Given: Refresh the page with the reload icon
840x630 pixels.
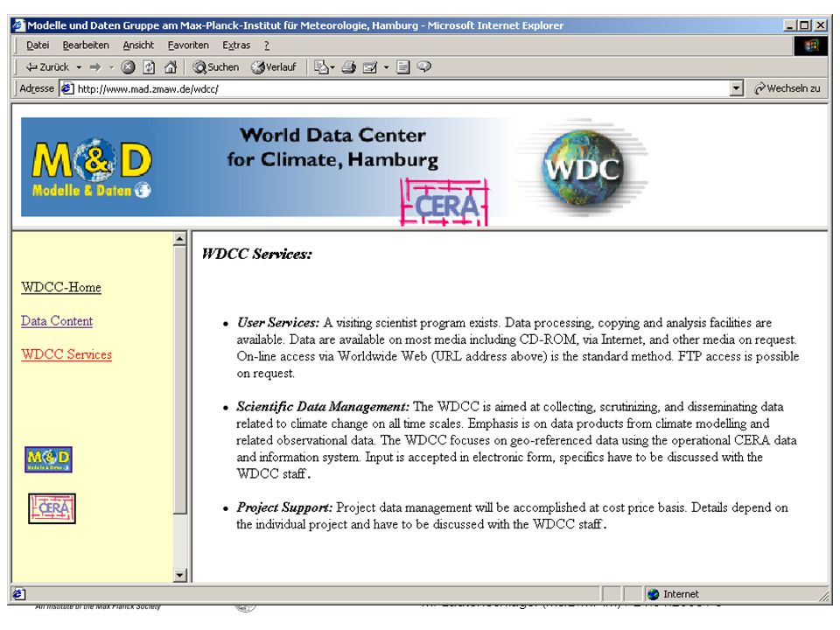Looking at the screenshot, I should [149, 67].
